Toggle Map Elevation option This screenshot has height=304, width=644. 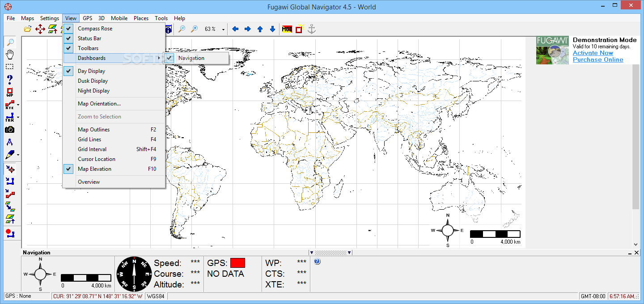[x=114, y=169]
